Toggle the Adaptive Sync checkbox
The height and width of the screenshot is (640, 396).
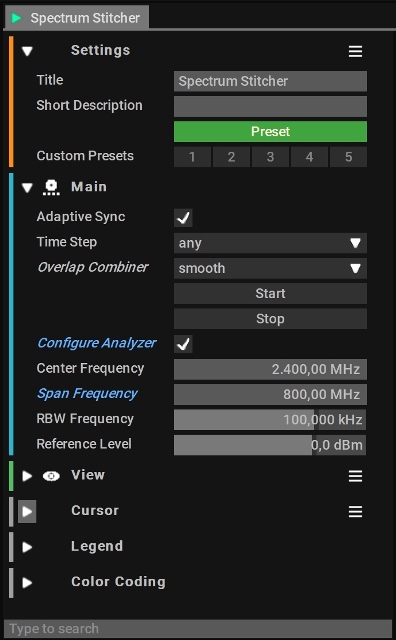point(183,218)
